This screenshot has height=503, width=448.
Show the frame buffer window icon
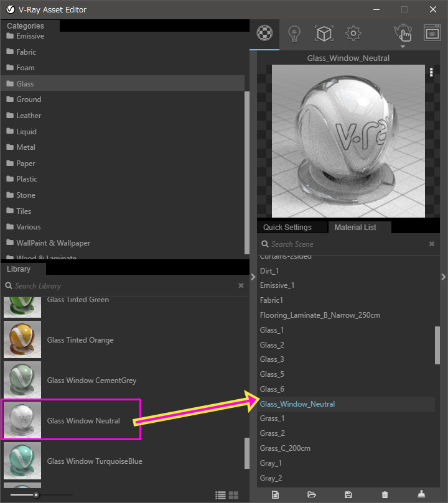432,32
